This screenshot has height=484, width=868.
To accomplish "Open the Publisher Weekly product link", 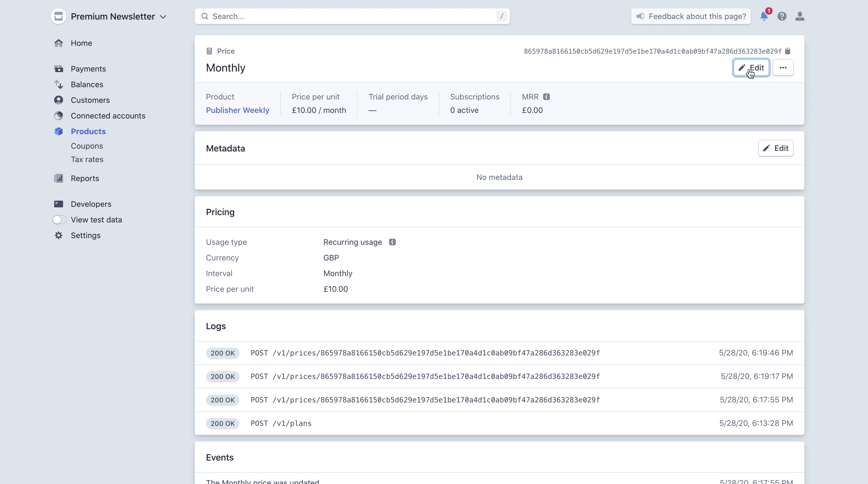I will pyautogui.click(x=237, y=110).
